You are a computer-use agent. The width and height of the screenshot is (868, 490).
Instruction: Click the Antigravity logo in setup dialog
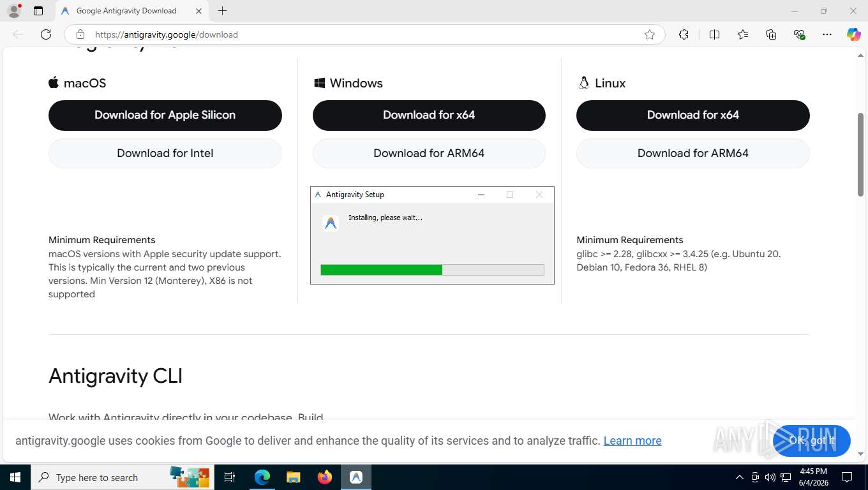tap(331, 223)
